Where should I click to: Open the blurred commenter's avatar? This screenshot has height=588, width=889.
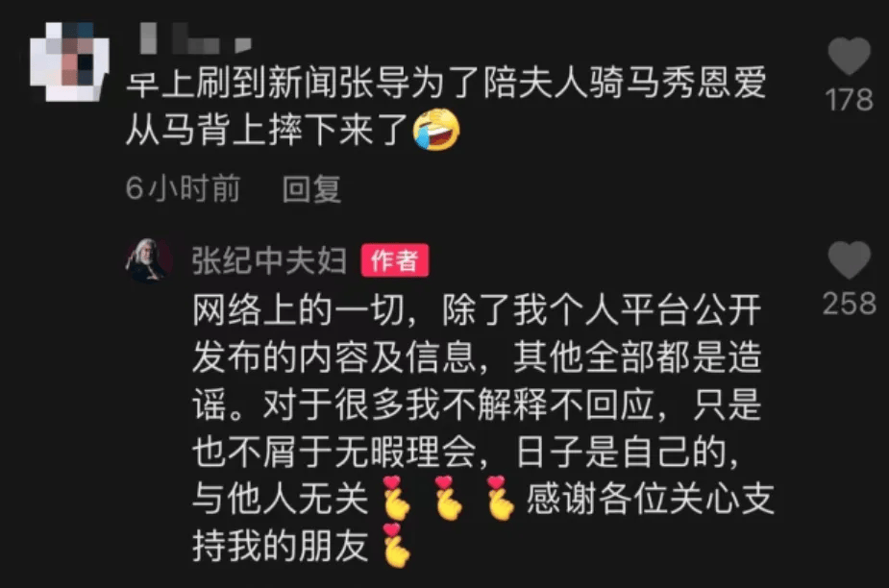(69, 61)
